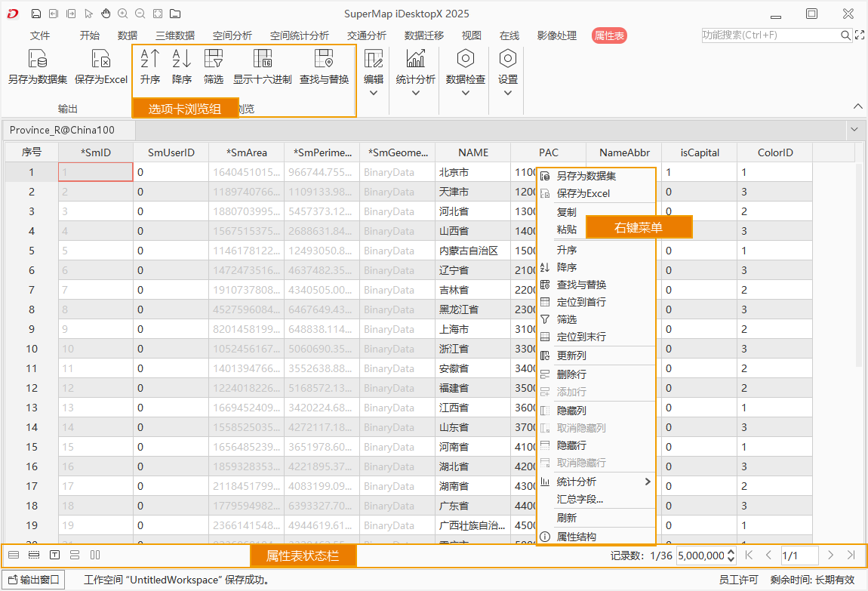Click the 北京市 cell
The height and width of the screenshot is (591, 868).
tap(473, 173)
